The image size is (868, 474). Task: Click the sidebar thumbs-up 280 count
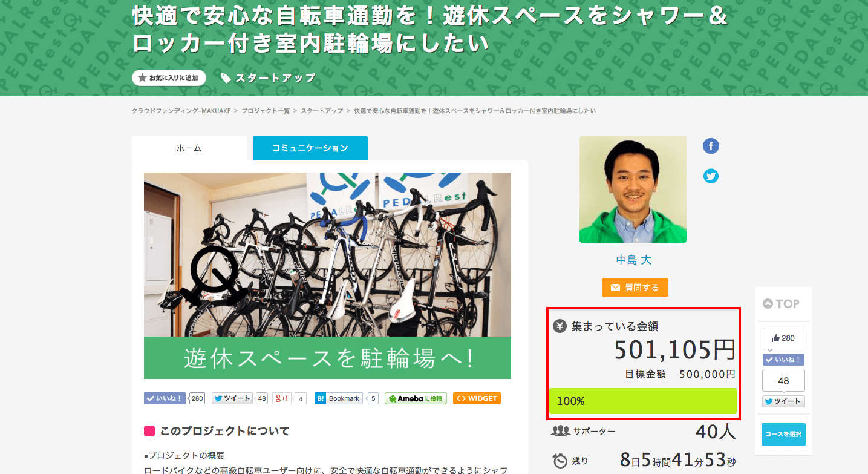pyautogui.click(x=783, y=338)
